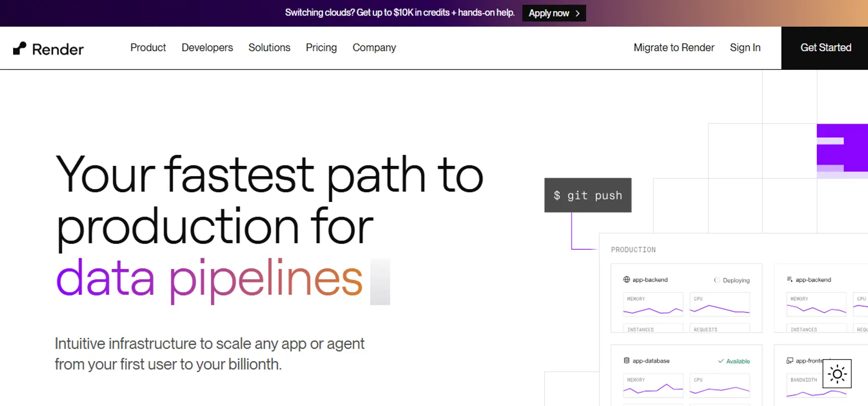
Task: Click the Get Started button
Action: tap(825, 48)
